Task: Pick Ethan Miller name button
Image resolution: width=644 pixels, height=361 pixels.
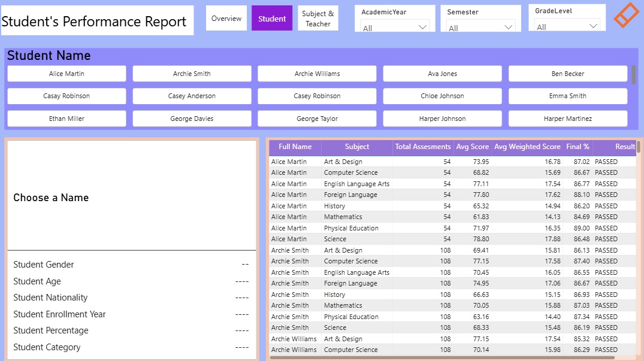Action: tap(66, 119)
